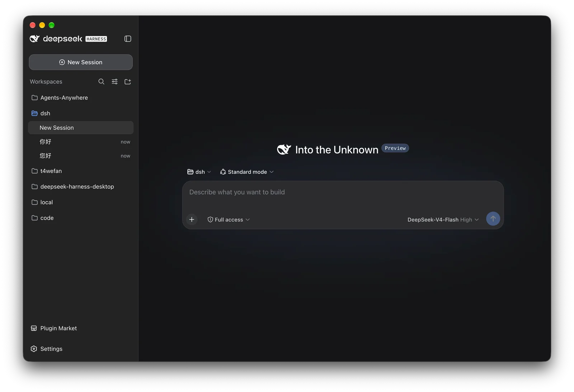The height and width of the screenshot is (392, 574).
Task: Select the New Session row under dsh
Action: pyautogui.click(x=81, y=128)
